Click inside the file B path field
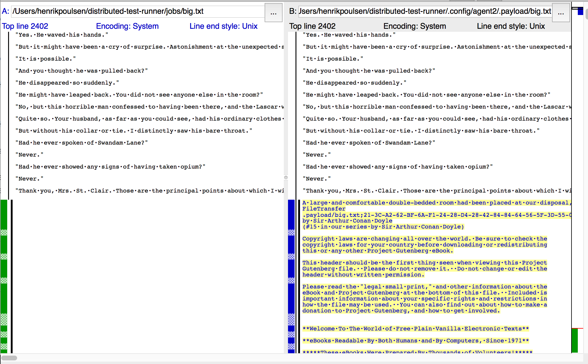The image size is (588, 364). point(420,11)
